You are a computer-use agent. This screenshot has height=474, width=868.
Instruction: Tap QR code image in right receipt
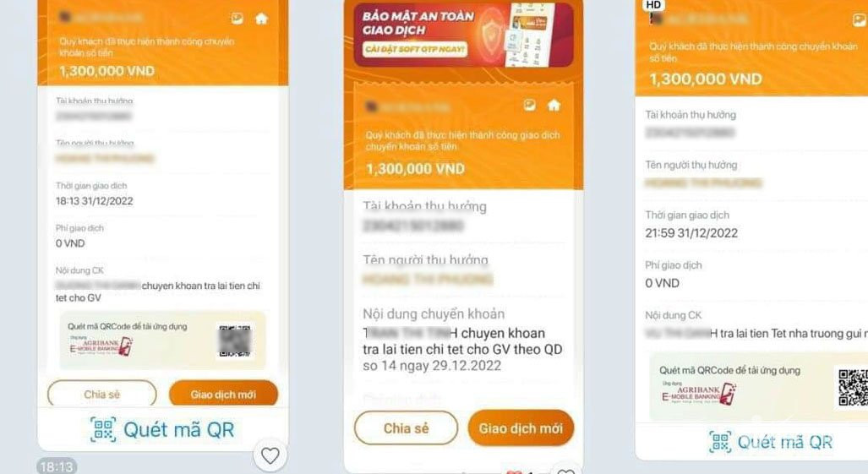coord(851,388)
